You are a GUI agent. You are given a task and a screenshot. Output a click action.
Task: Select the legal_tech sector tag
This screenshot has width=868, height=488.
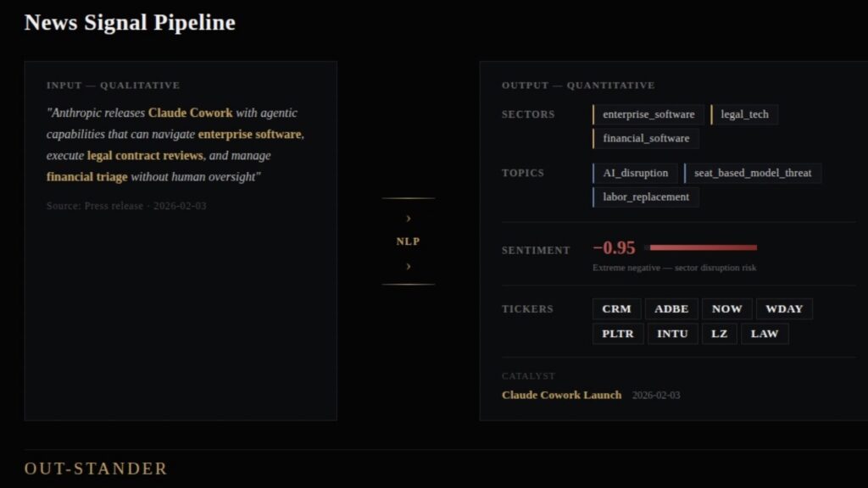744,114
